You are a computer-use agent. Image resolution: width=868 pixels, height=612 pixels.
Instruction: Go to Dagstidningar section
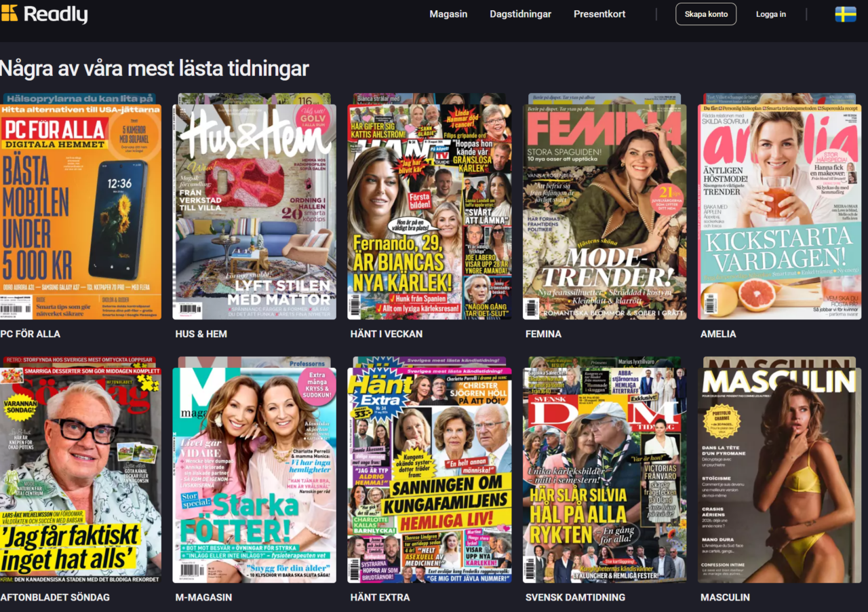pos(521,14)
